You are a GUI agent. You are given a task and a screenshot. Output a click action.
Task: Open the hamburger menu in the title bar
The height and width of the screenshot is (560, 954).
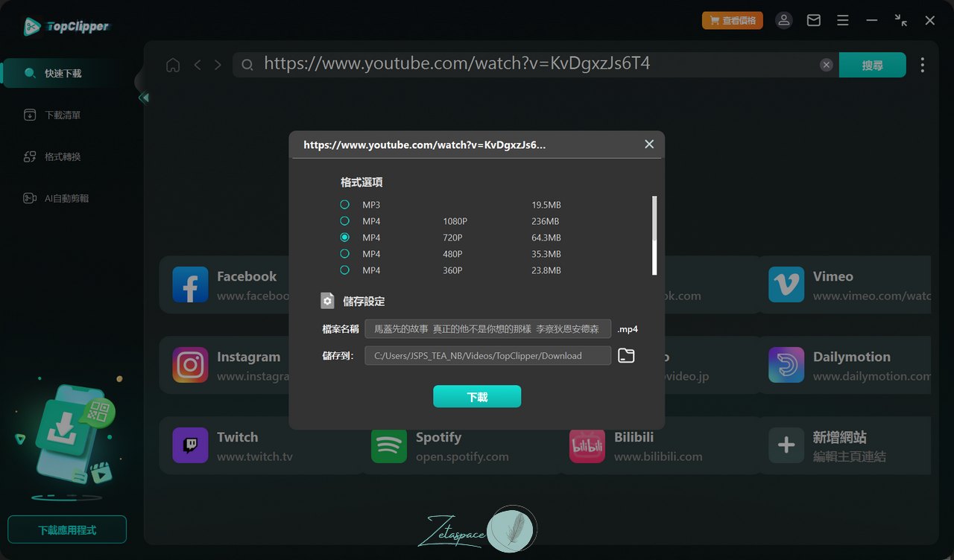[x=842, y=21]
